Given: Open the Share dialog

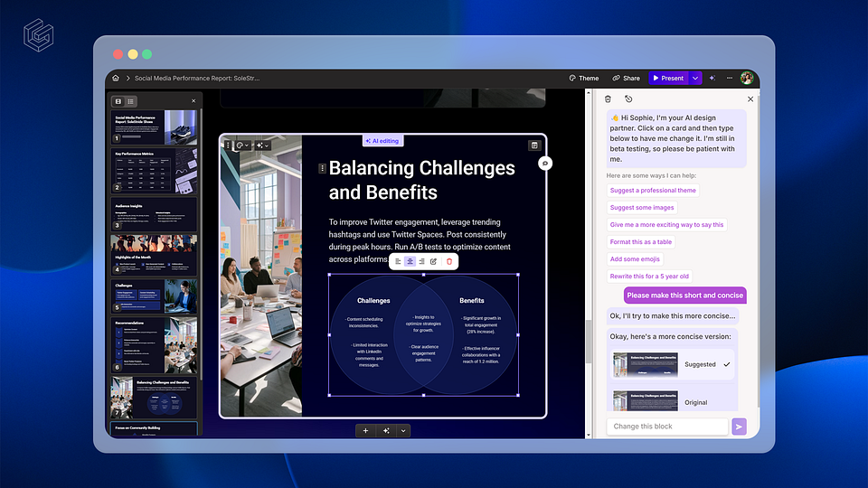Looking at the screenshot, I should [626, 78].
